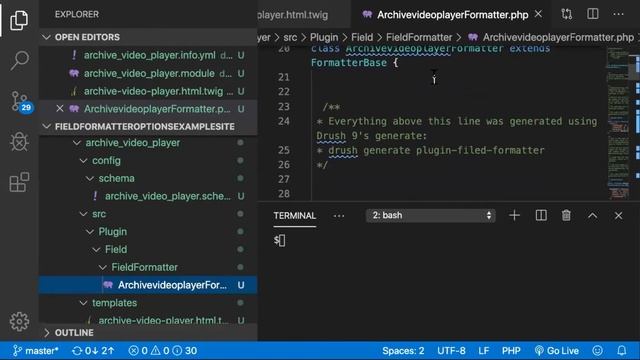Kill terminal with trash icon
The width and height of the screenshot is (640, 360).
pos(566,216)
